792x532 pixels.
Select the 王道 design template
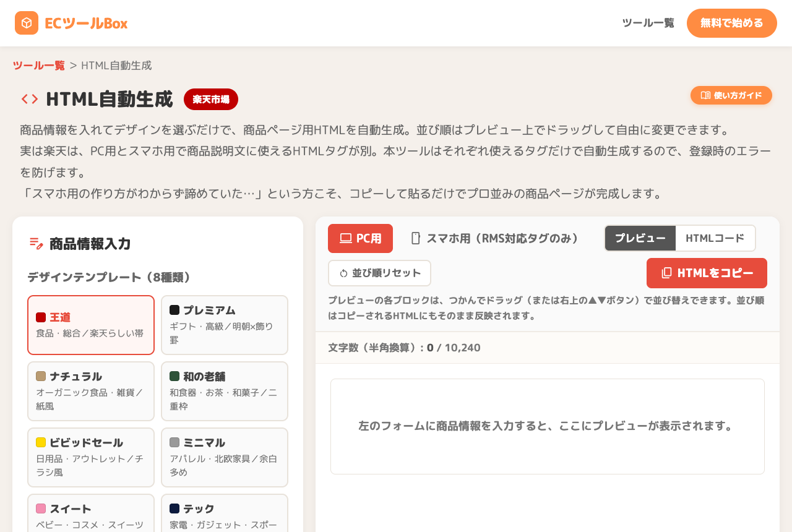click(x=91, y=325)
